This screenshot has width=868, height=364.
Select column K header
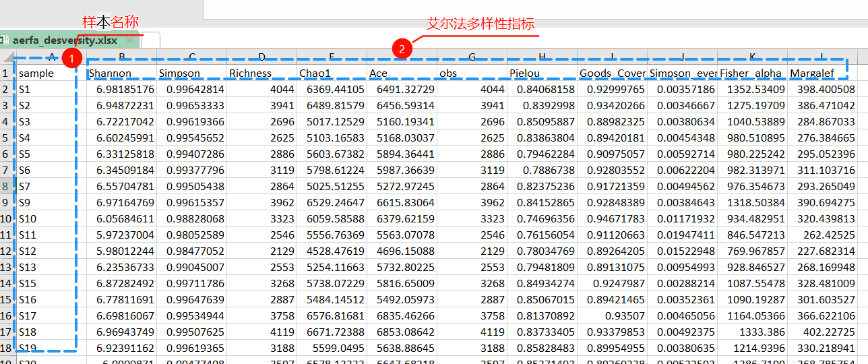tap(752, 57)
